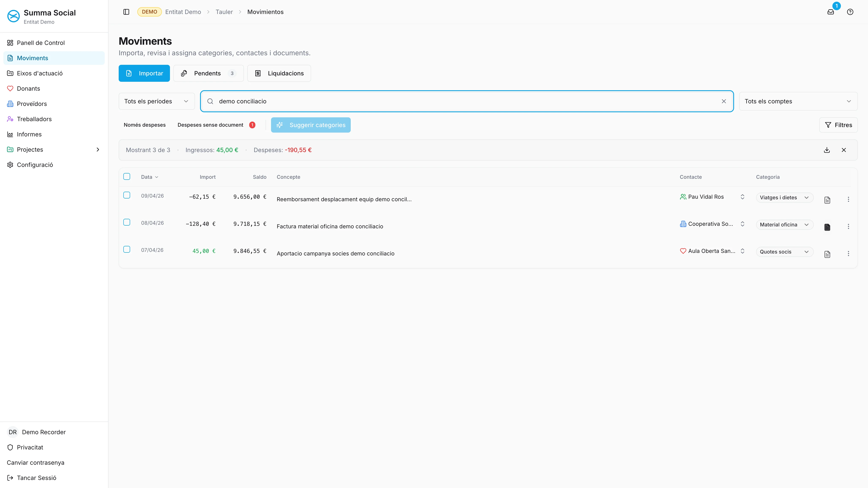
Task: Open attached document for Factura material oficina
Action: click(827, 227)
